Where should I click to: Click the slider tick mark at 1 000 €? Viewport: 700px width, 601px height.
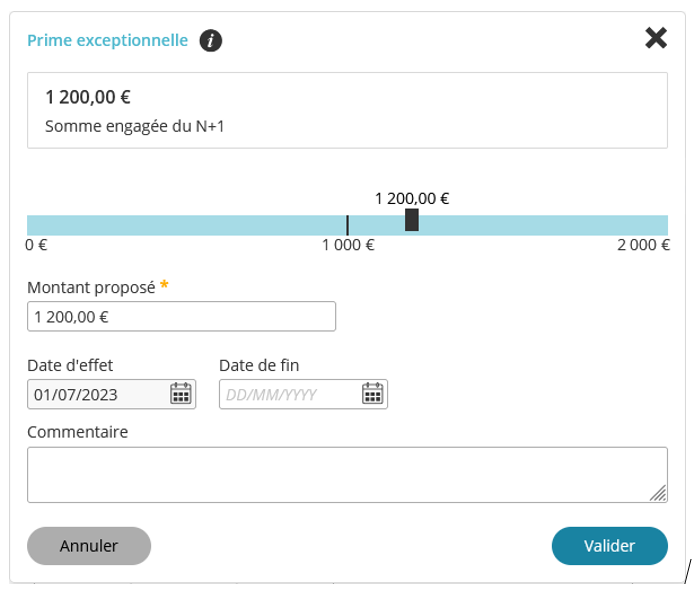(347, 225)
